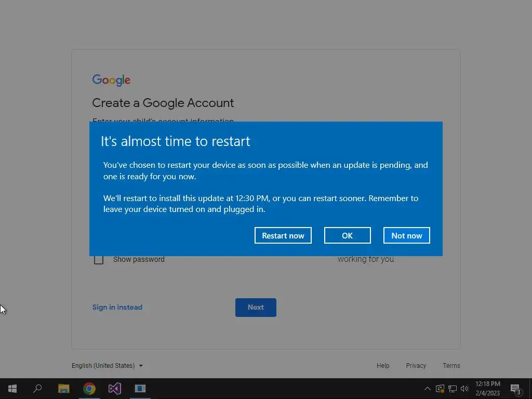Click the blue Next button
Viewport: 532px width, 399px height.
(256, 308)
